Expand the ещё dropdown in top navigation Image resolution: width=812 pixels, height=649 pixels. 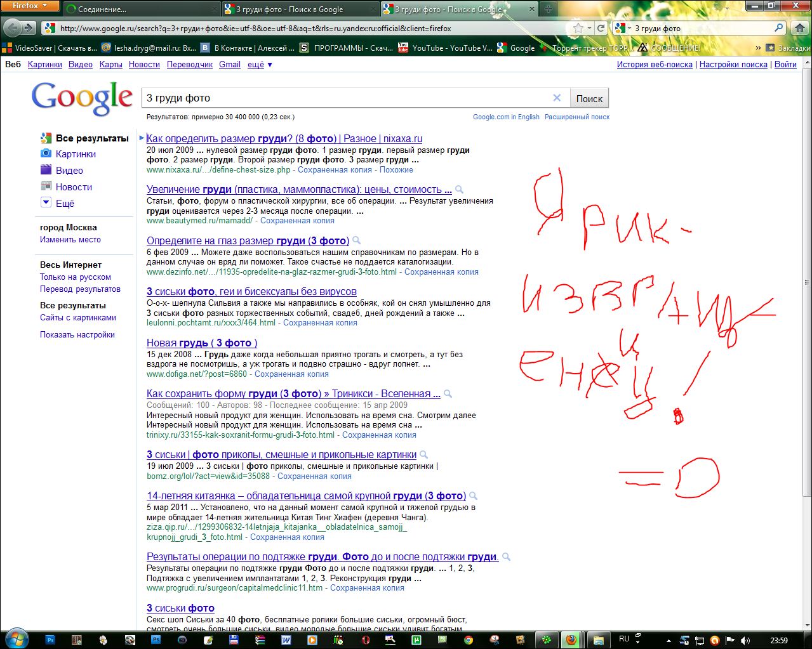pos(260,64)
